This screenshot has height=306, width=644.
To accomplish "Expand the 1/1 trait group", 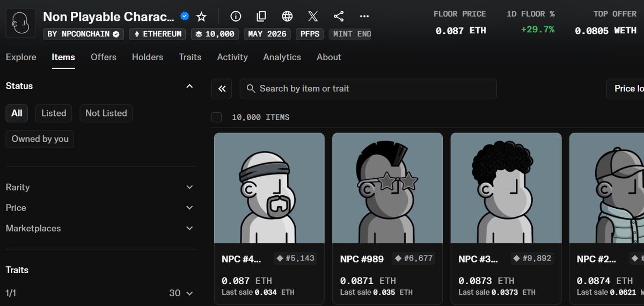I will coord(100,293).
